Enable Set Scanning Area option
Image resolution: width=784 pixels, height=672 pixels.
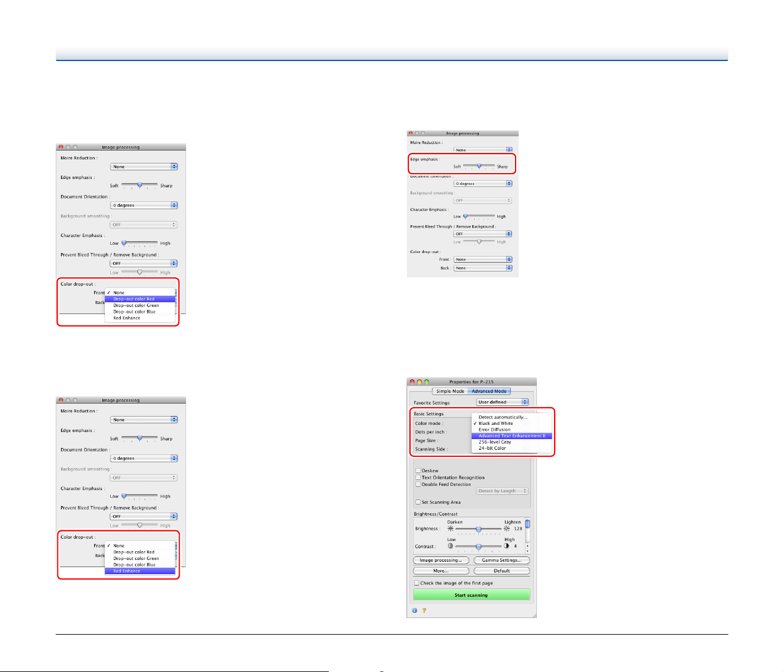418,502
